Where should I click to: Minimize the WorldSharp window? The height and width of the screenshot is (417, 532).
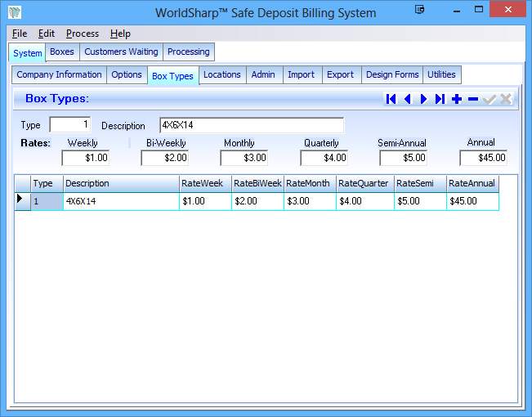click(457, 10)
